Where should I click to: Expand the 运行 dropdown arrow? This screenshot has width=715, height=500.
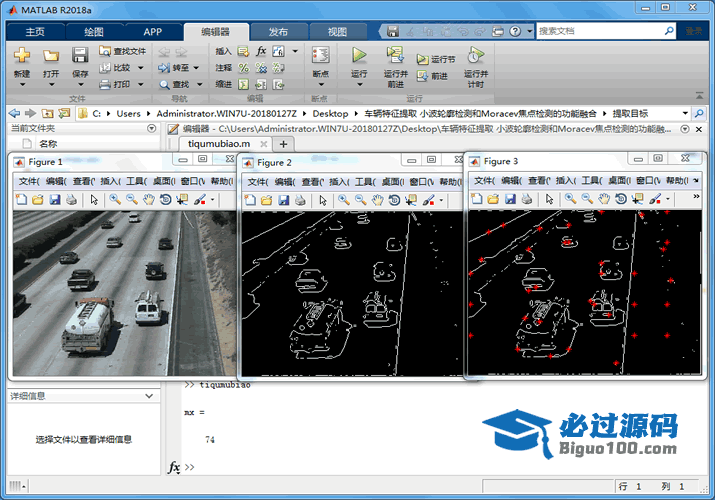(359, 84)
